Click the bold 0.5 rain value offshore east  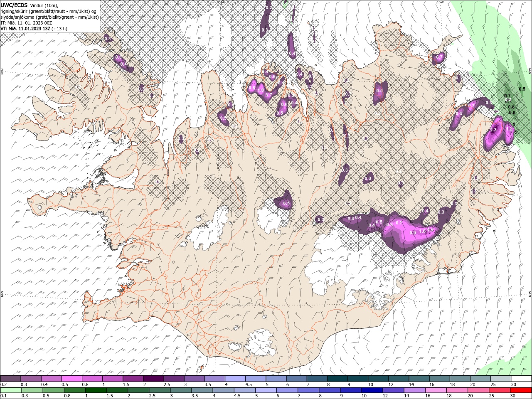click(x=522, y=89)
